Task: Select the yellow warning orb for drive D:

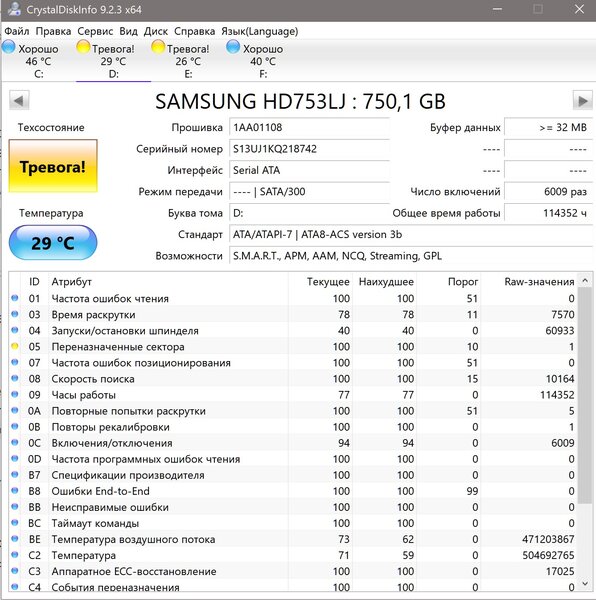Action: coord(83,47)
